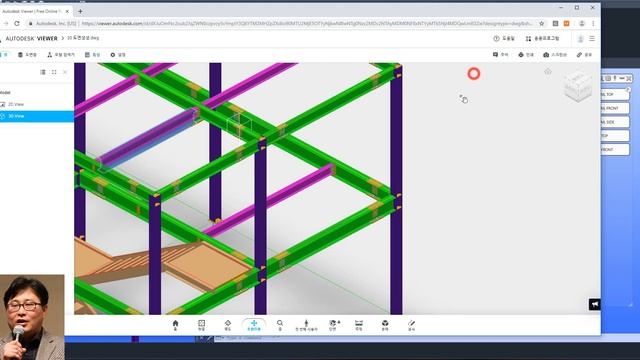Screen dimensions: 640x360
Task: Select the Orbit tool in bottom toolbar
Action: [228, 325]
